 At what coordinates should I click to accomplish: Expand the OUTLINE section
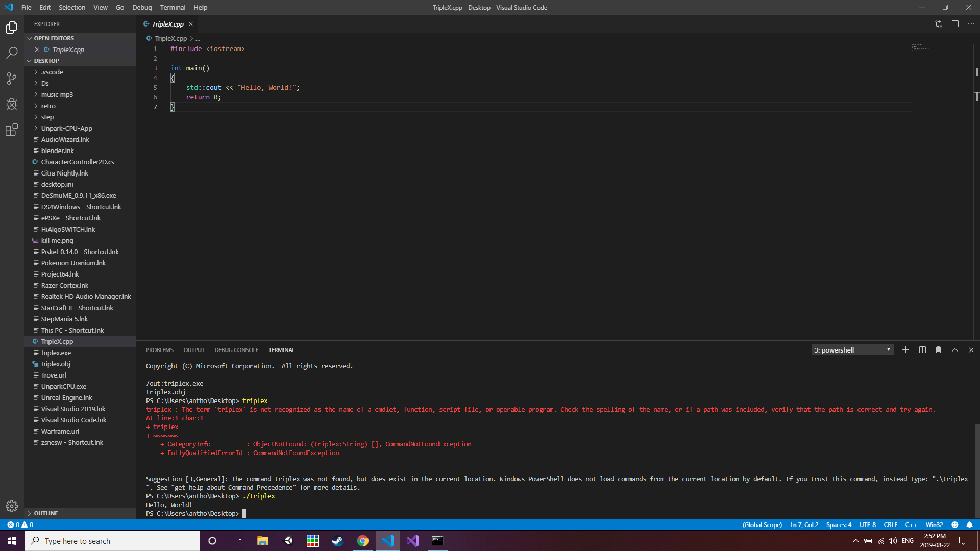click(x=46, y=513)
